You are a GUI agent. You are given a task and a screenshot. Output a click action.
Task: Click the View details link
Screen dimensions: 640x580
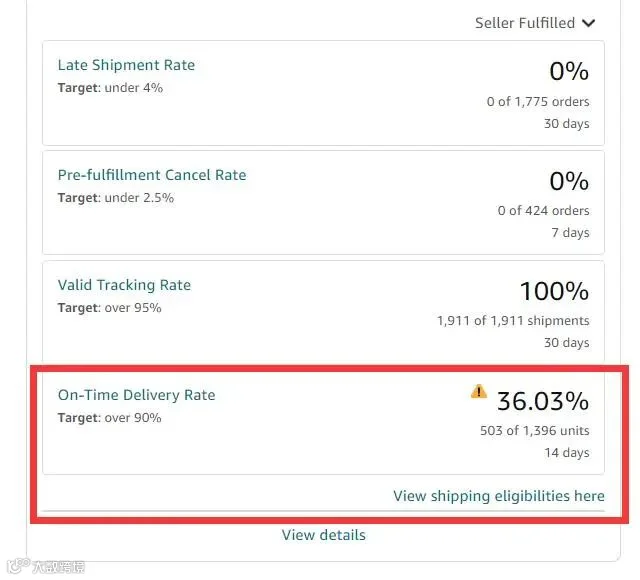coord(324,535)
